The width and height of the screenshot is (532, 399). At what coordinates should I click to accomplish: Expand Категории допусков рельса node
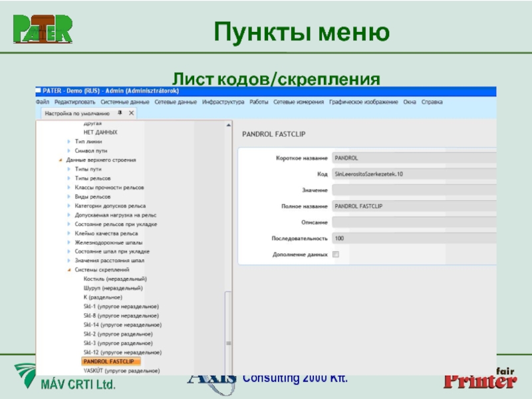click(69, 205)
